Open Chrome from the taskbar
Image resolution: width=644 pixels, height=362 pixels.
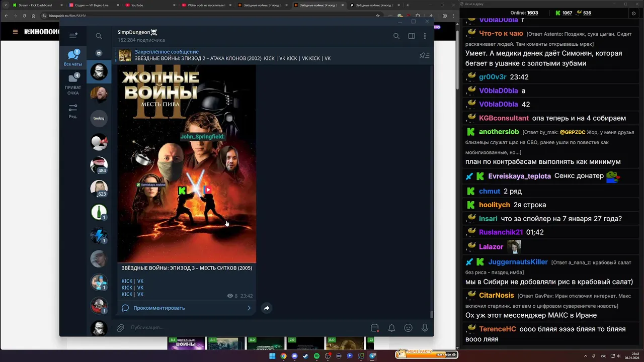click(283, 356)
